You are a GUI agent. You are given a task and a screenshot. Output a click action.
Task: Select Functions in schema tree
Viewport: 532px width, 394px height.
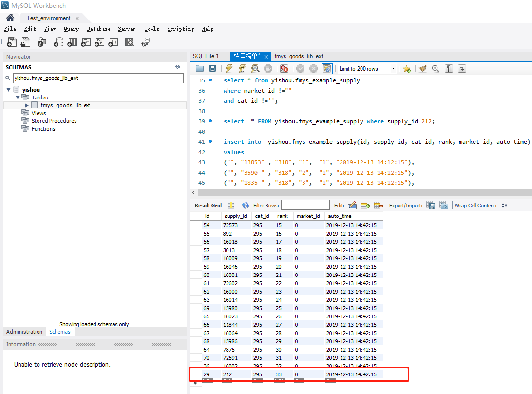tap(43, 129)
